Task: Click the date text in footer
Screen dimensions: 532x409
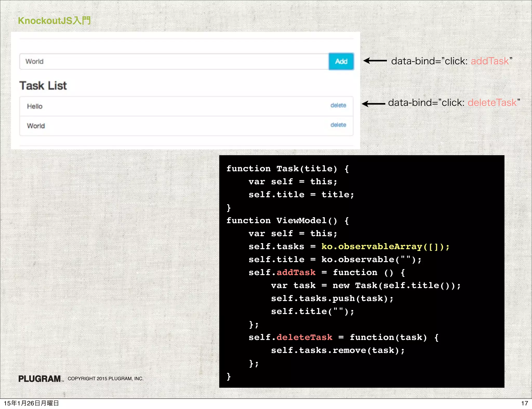Action: point(31,403)
